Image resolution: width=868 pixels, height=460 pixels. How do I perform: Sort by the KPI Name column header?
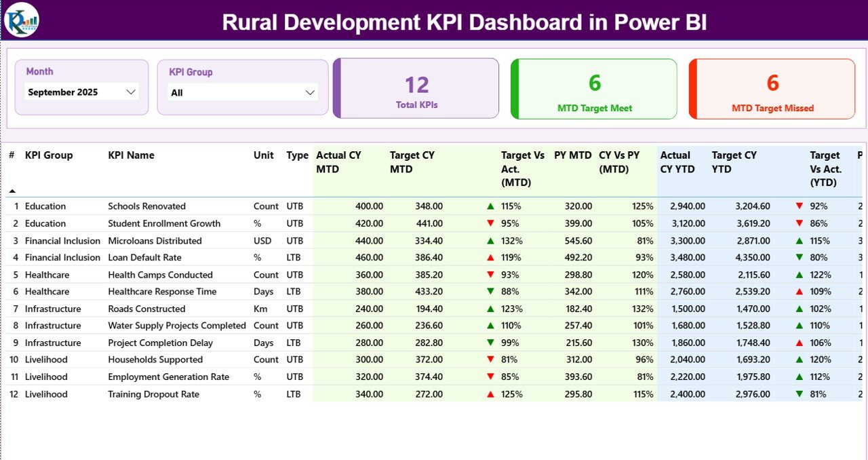click(x=130, y=155)
